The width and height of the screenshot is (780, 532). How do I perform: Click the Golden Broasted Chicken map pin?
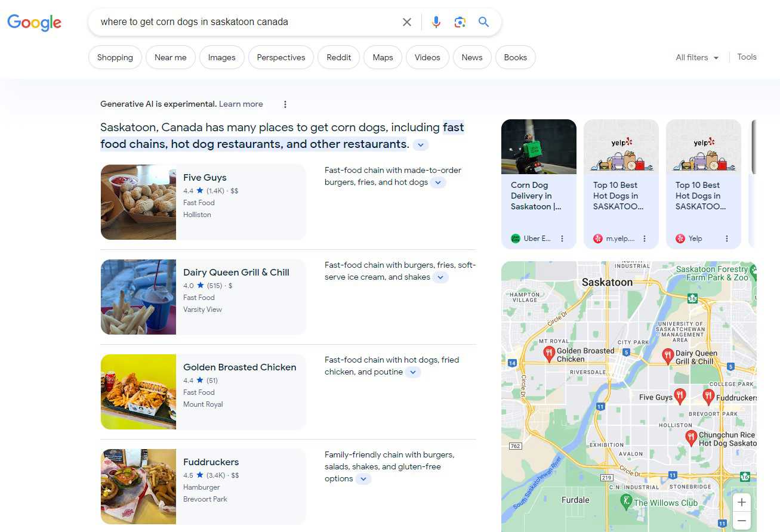pos(549,354)
